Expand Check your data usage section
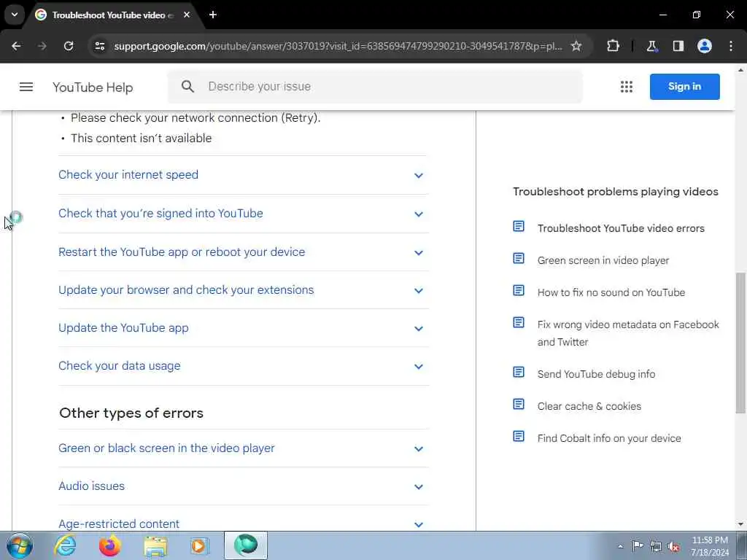The image size is (747, 560). click(x=244, y=366)
